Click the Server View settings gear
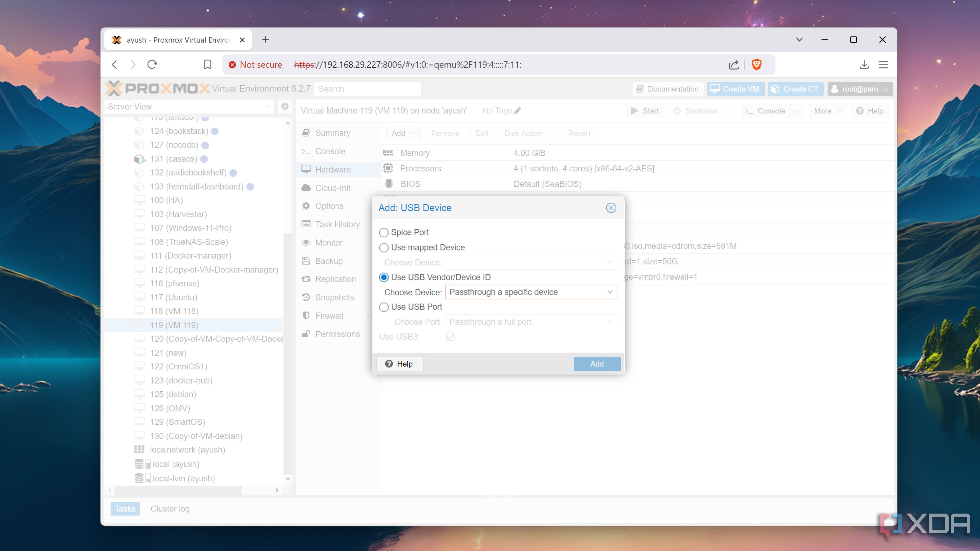This screenshot has width=980, height=551. click(285, 106)
